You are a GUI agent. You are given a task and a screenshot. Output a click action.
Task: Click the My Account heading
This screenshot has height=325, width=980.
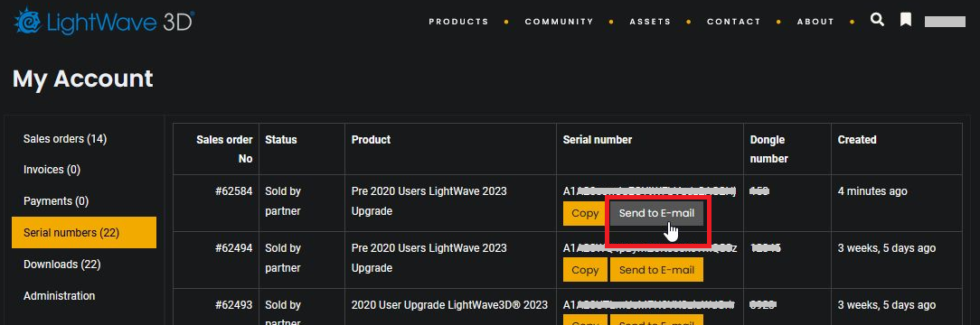pos(82,79)
